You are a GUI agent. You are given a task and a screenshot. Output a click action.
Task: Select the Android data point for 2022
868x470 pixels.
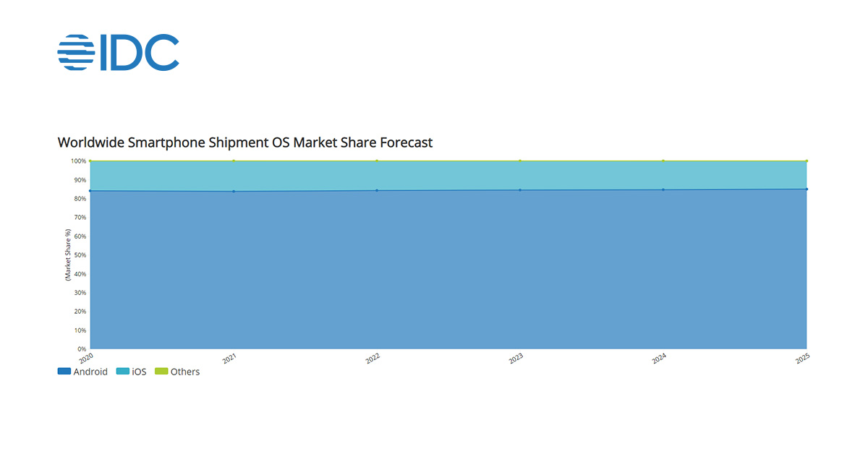(x=377, y=191)
